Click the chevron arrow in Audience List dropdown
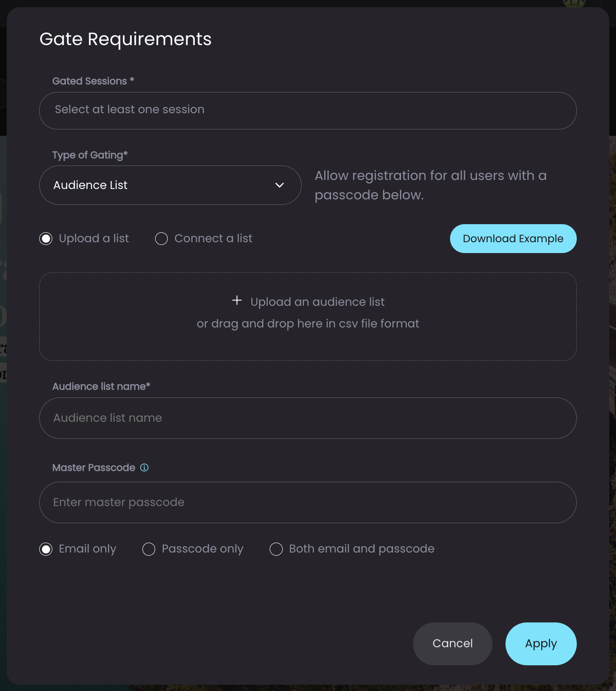The width and height of the screenshot is (616, 691). [280, 185]
